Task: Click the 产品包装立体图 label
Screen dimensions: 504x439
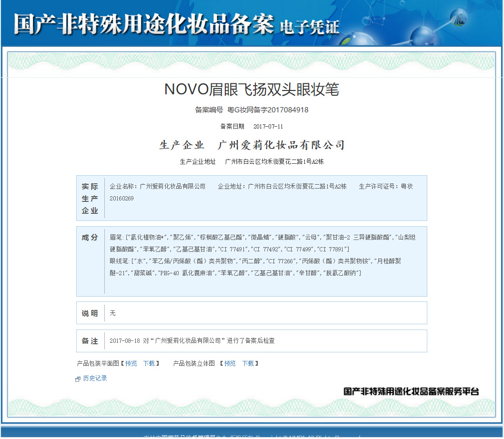Action: point(194,363)
